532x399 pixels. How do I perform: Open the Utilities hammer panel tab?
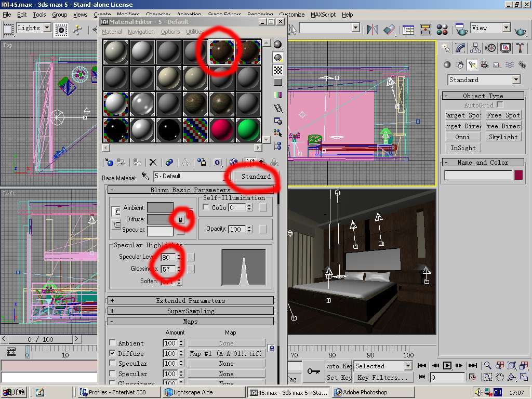(520, 48)
